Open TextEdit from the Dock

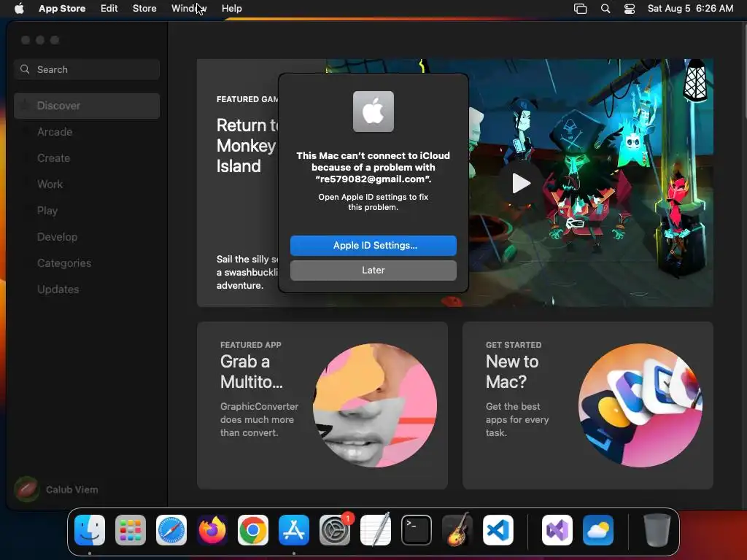click(x=376, y=529)
